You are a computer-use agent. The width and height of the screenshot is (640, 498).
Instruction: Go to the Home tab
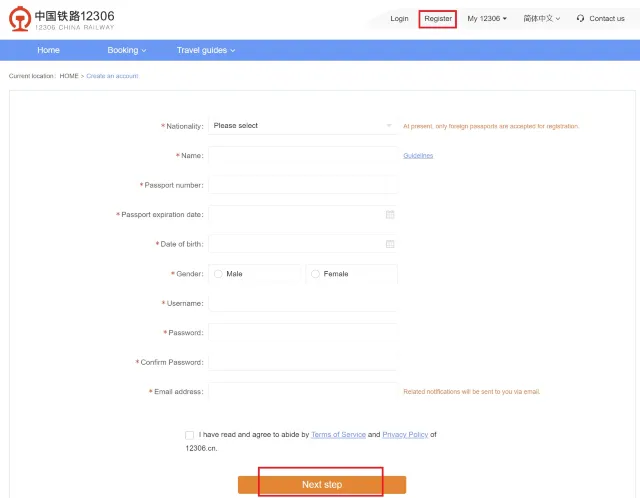point(48,50)
